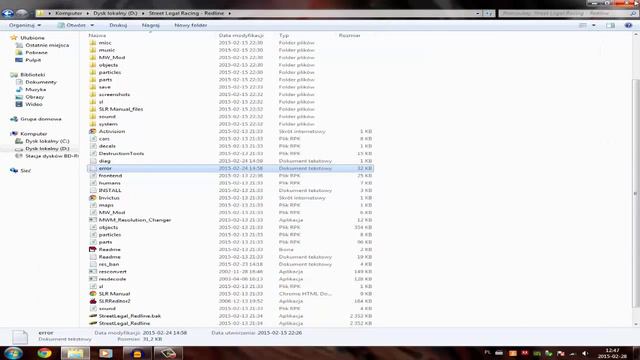Click Drukuj in the toolbar

(118, 25)
